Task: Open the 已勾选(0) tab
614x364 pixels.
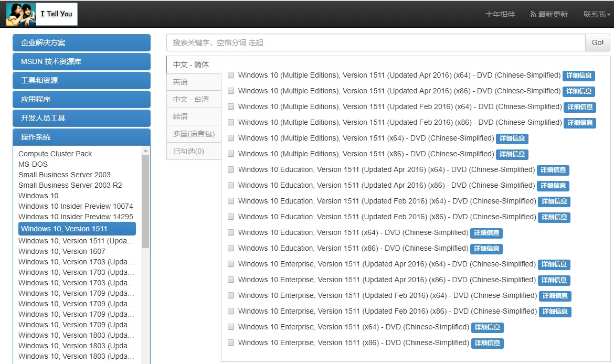Action: tap(194, 151)
